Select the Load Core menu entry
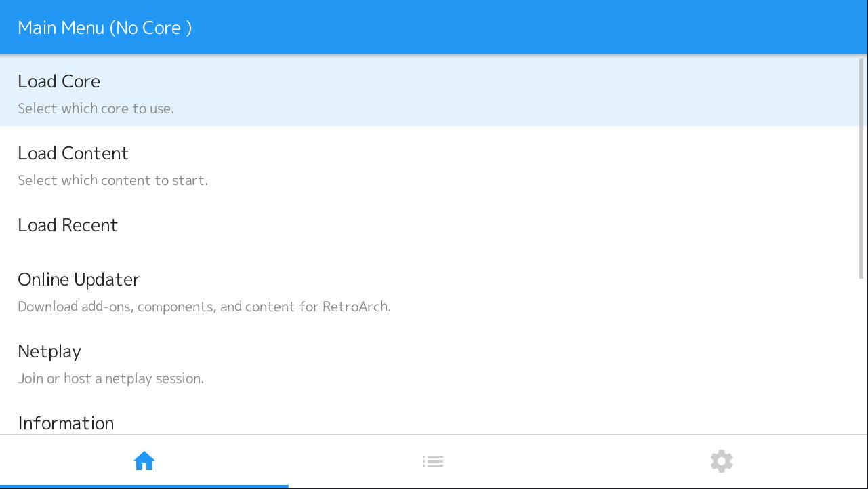868x489 pixels. (59, 81)
